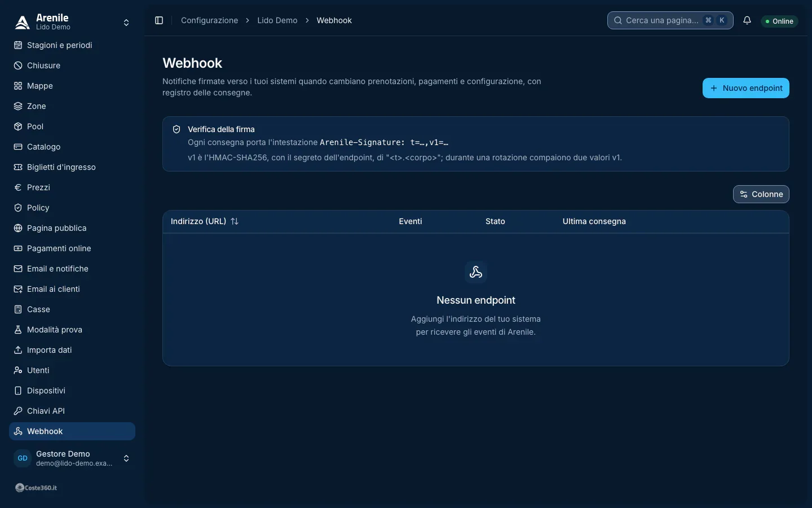Expand the Arenile Lido Demo switcher
Image resolution: width=812 pixels, height=508 pixels.
click(x=72, y=23)
